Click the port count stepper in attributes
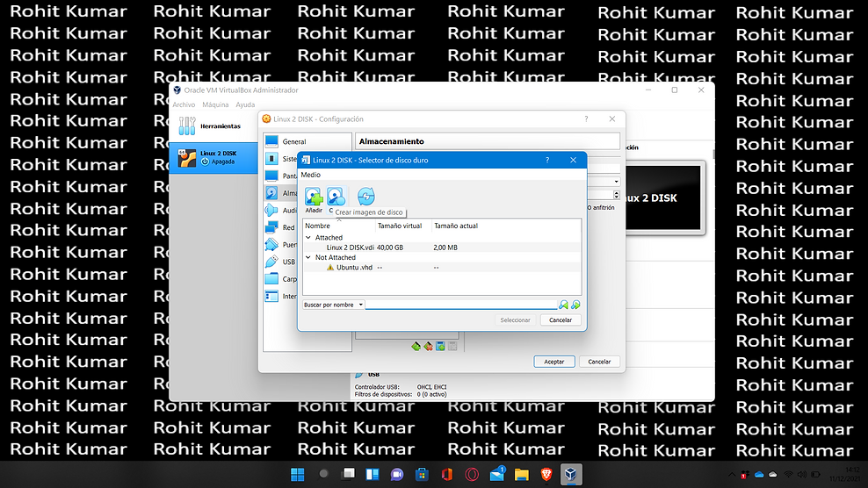The height and width of the screenshot is (488, 868). (616, 195)
